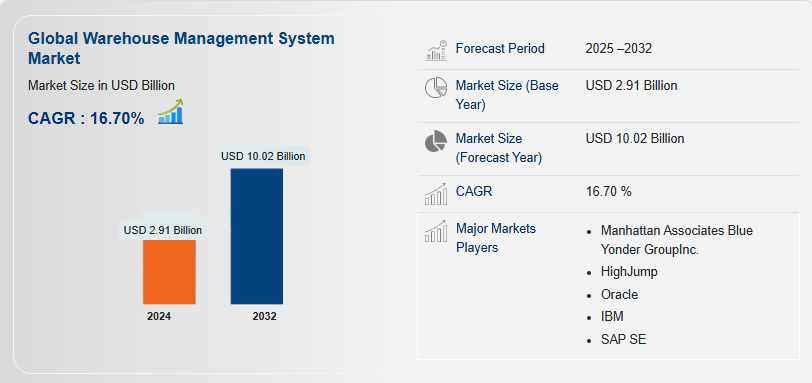This screenshot has height=383, width=812.
Task: Click the bar chart icon beside the CAGR row
Action: click(436, 194)
